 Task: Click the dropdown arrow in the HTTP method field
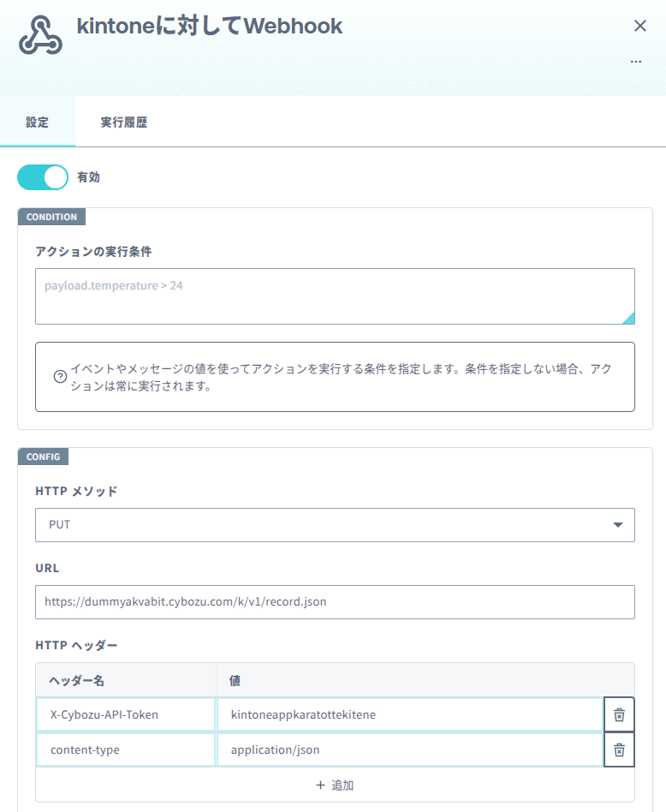[617, 524]
